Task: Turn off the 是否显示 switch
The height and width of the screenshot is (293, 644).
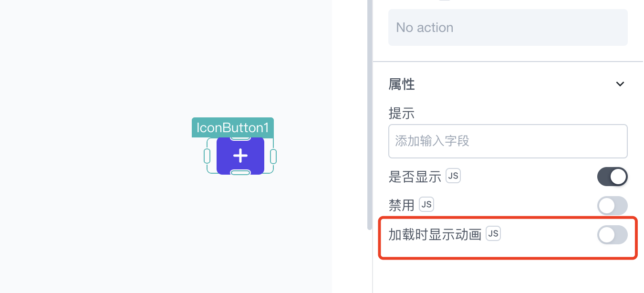Action: [613, 177]
